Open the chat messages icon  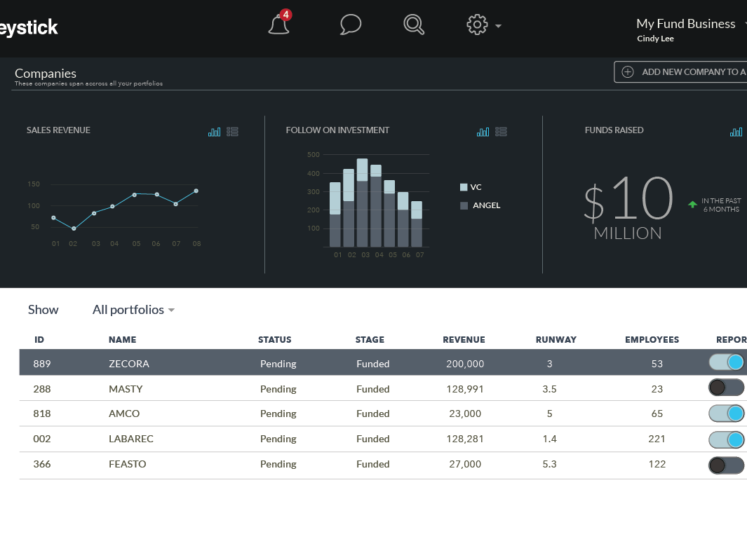pos(351,25)
